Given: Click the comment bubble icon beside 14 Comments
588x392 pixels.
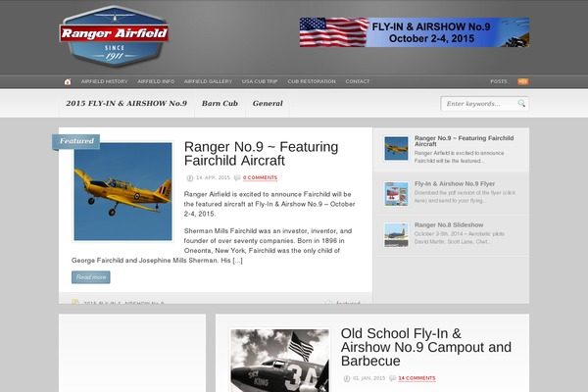Looking at the screenshot, I should click(x=392, y=378).
